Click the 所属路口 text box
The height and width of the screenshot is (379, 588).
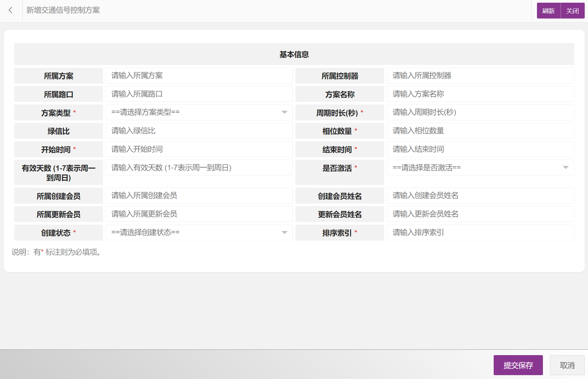pos(199,94)
